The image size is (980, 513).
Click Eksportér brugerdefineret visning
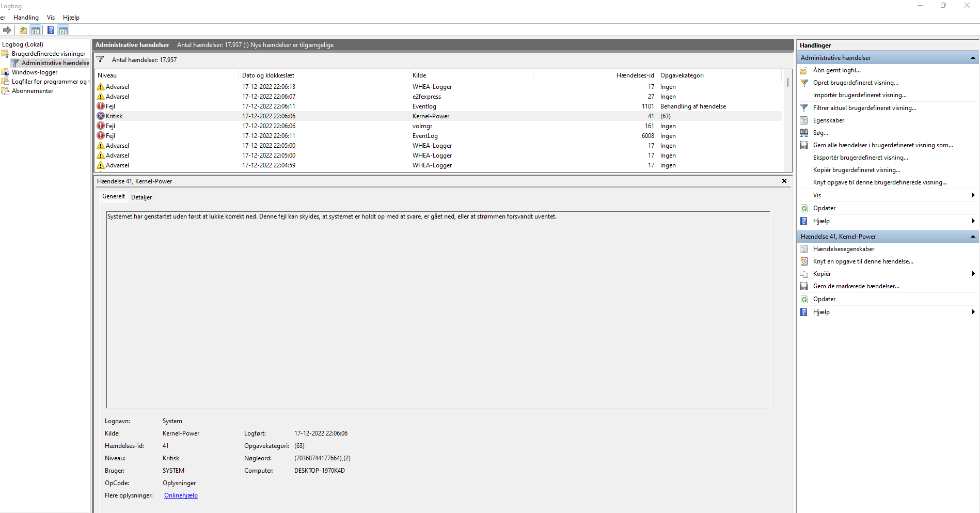pyautogui.click(x=861, y=158)
